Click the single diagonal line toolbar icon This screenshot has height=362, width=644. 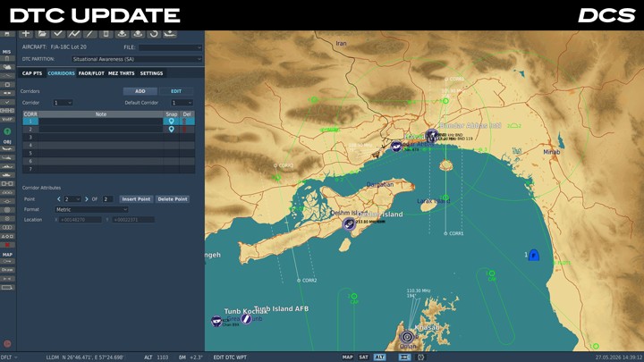pos(90,34)
